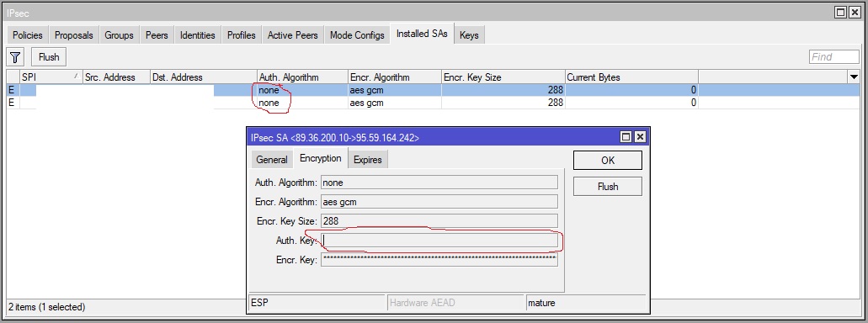Sort by Current Bytes column header
This screenshot has height=323, width=868.
(631, 77)
